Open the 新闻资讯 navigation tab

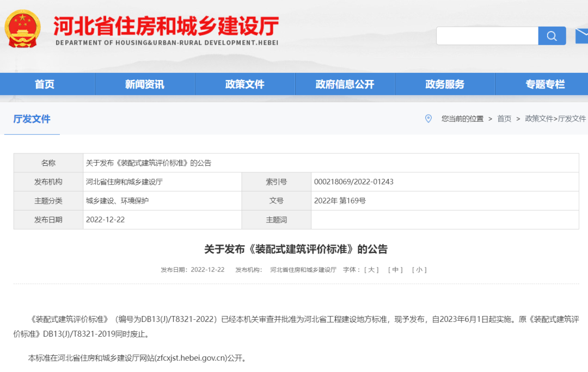(144, 84)
